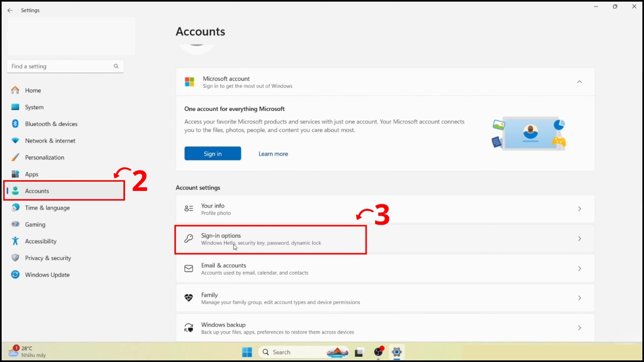
Task: Collapse the Microsoft account section
Action: pyautogui.click(x=579, y=82)
